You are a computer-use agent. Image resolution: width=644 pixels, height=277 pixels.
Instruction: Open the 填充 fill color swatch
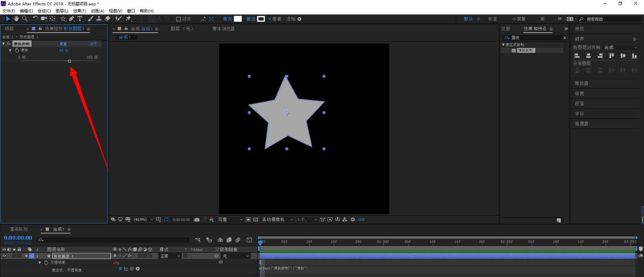(x=238, y=19)
